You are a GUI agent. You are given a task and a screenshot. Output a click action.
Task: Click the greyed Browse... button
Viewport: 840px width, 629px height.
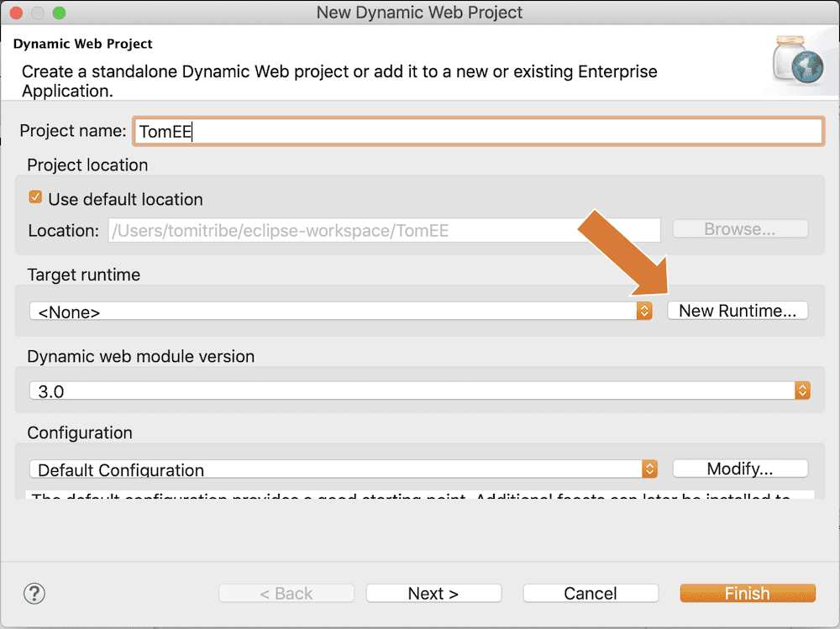[740, 228]
